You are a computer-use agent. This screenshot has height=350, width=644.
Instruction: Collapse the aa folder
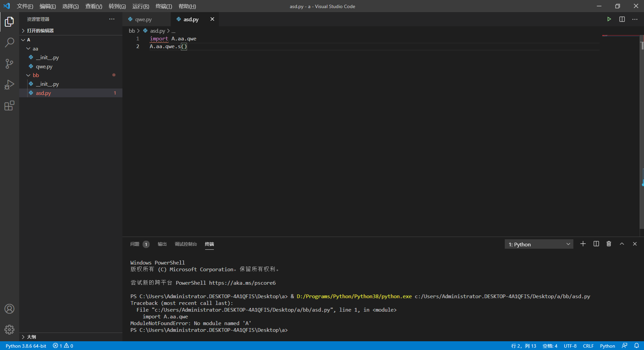(x=71, y=49)
